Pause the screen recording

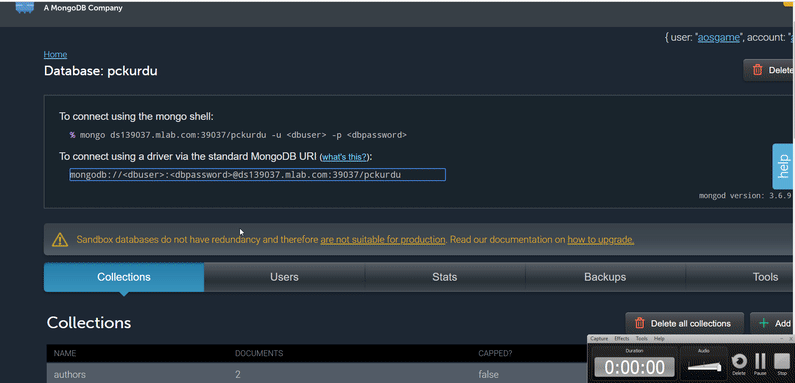point(760,361)
